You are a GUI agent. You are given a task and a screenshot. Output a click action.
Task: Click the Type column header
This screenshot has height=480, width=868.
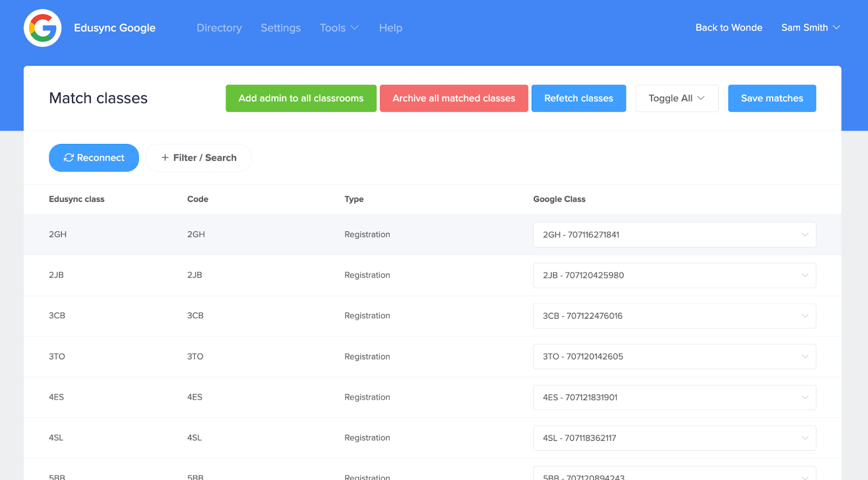tap(354, 199)
